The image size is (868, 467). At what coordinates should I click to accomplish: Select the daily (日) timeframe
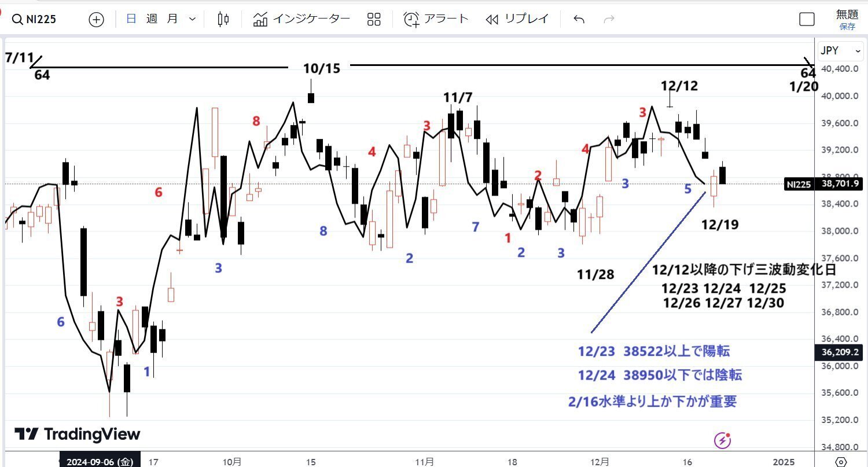(x=131, y=19)
